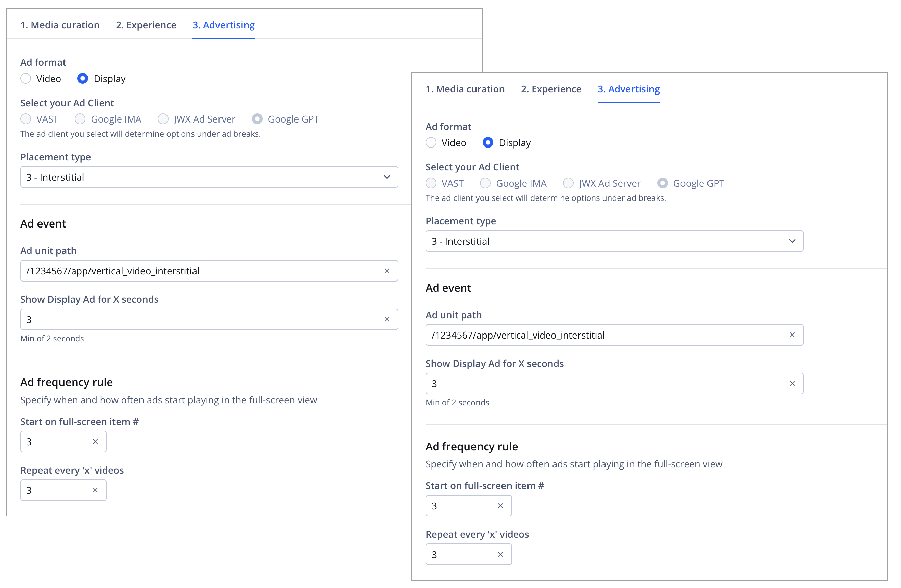Enable the Google GPT ad client
901x588 pixels.
point(257,119)
